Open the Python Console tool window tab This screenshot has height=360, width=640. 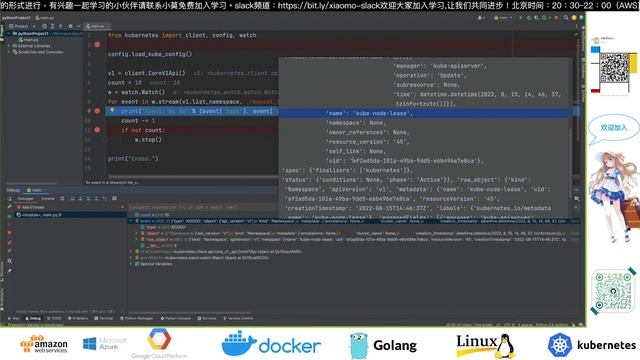coord(176,318)
